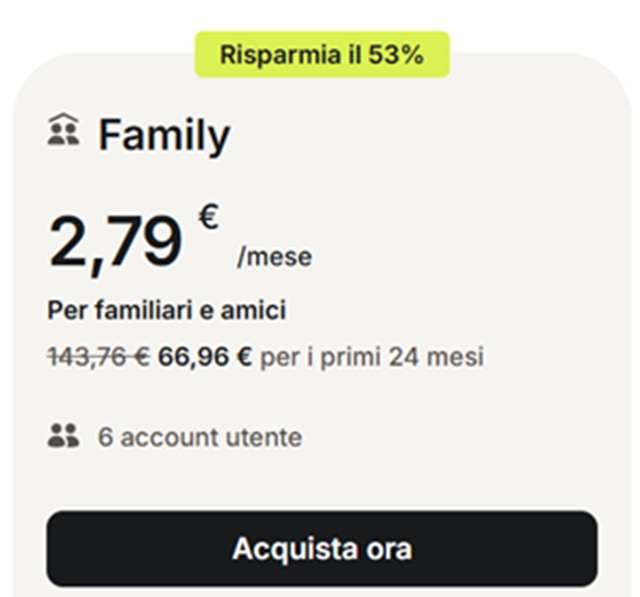Click the /mese billing label
Image resolution: width=640 pixels, height=597 pixels.
click(274, 257)
